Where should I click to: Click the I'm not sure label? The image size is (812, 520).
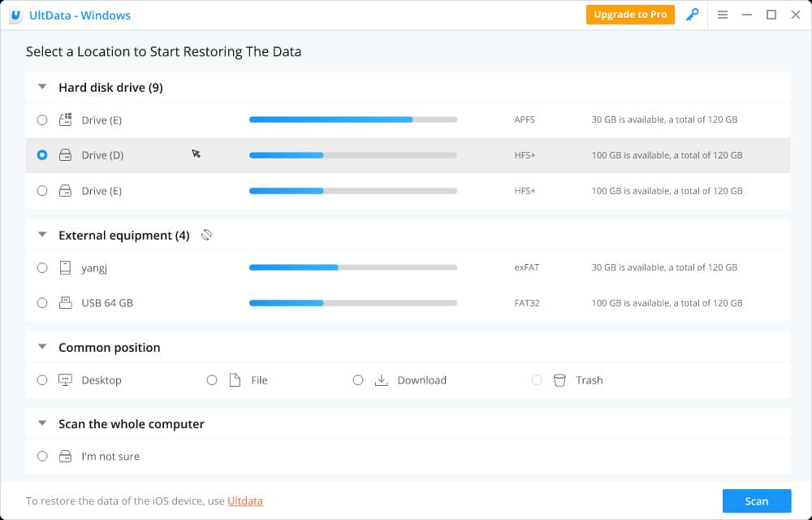[110, 457]
